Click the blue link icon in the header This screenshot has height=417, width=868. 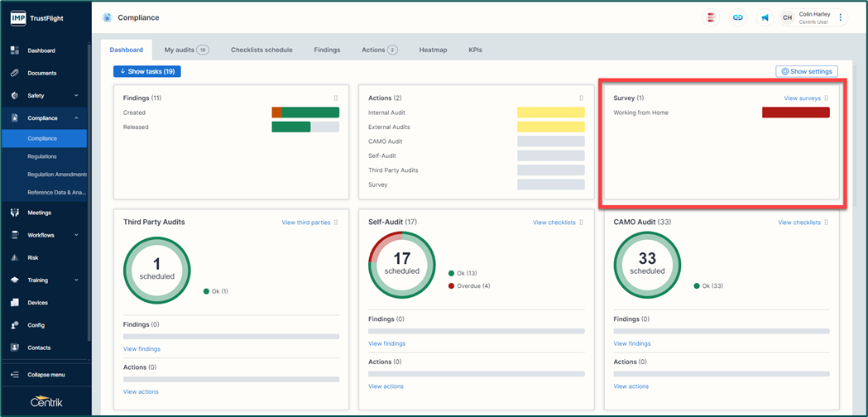pyautogui.click(x=738, y=17)
